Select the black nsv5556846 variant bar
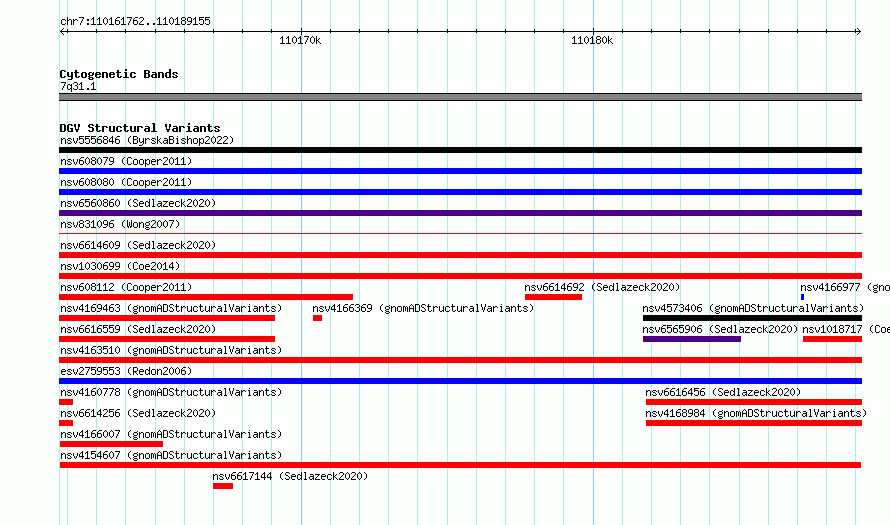 [x=460, y=150]
